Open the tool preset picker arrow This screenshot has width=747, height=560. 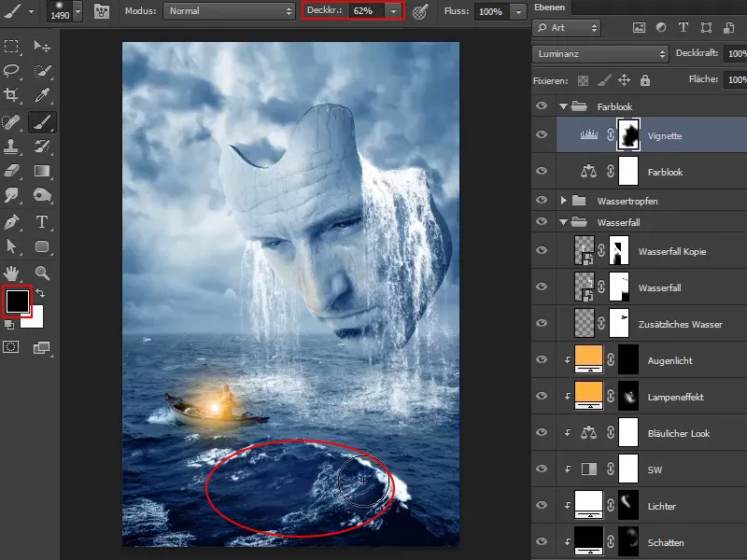point(32,11)
